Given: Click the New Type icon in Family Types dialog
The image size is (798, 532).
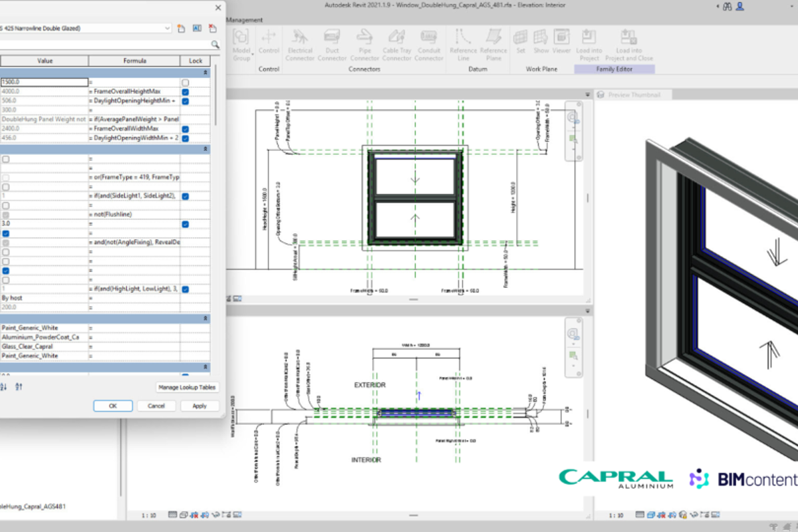Looking at the screenshot, I should 182,29.
